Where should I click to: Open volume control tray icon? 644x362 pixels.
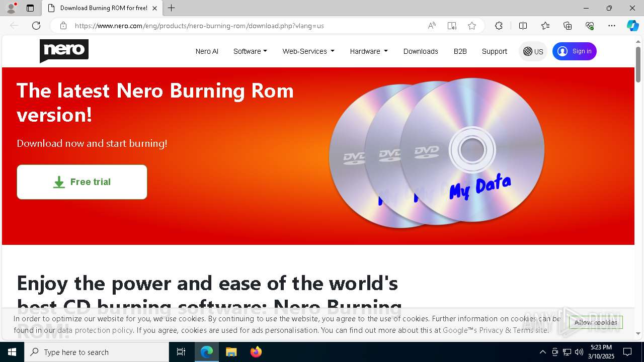click(x=579, y=352)
